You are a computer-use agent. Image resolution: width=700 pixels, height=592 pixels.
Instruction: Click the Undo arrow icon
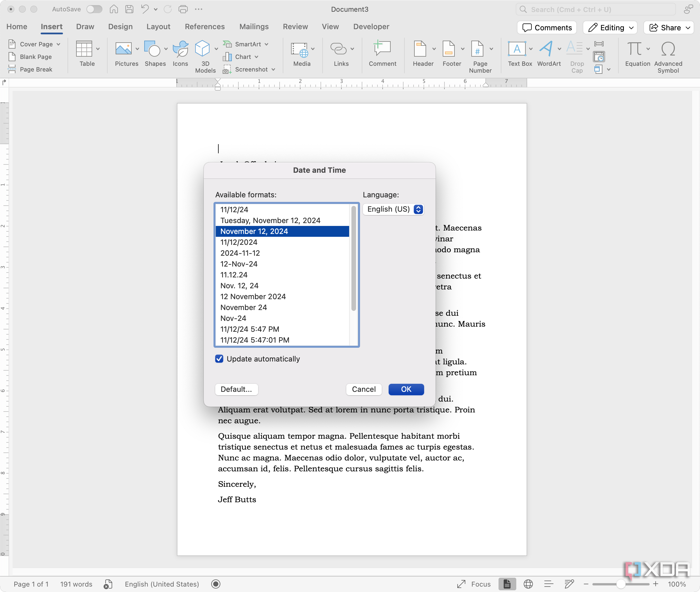click(x=145, y=9)
